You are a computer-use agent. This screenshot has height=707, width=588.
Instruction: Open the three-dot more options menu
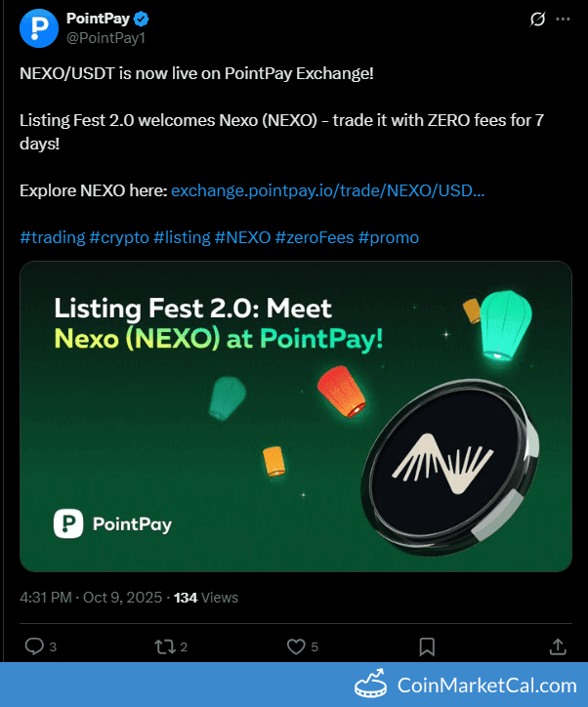tap(563, 19)
